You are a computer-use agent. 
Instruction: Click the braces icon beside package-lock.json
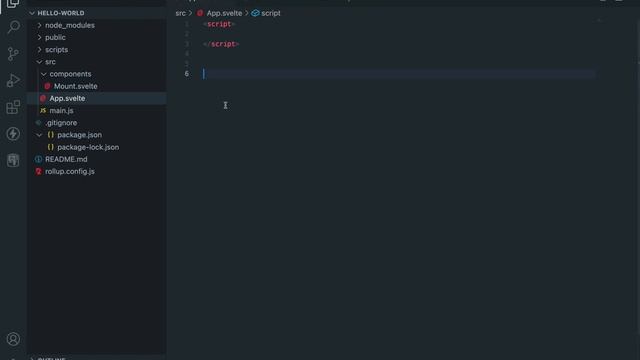point(51,147)
